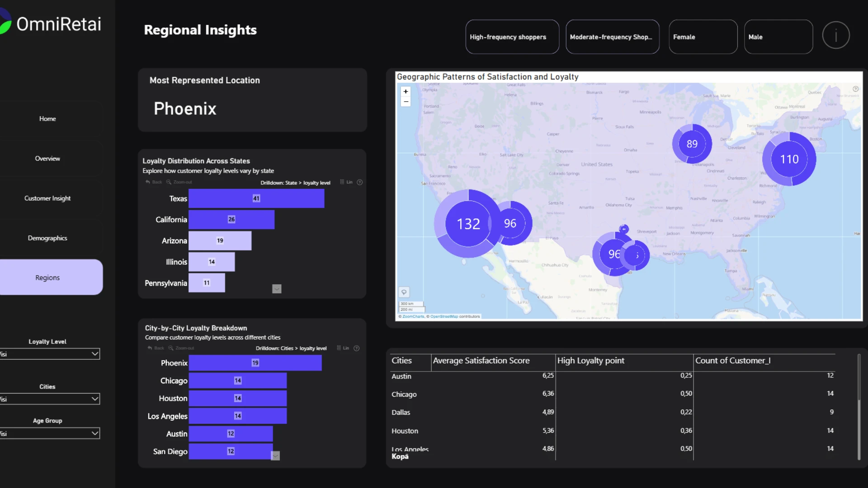Open help icon of the City-by-City chart
This screenshot has width=868, height=488.
pos(357,348)
